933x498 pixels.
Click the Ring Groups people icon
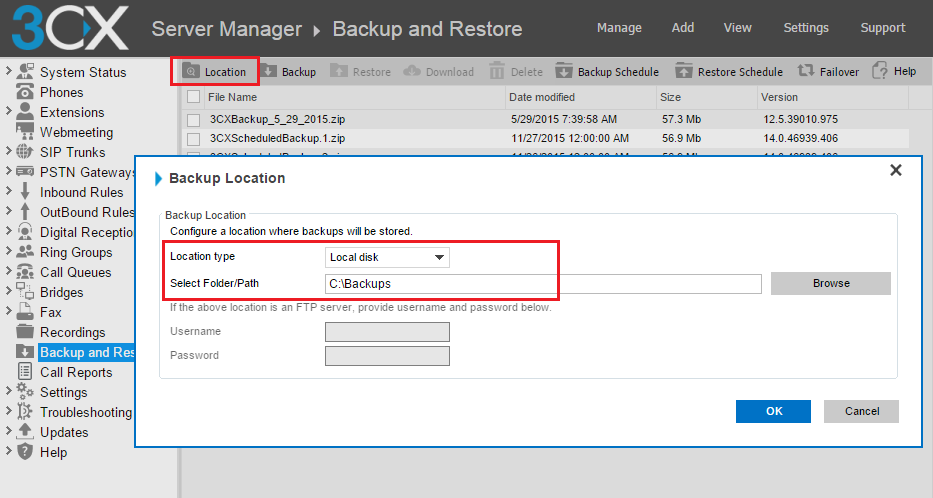point(25,252)
